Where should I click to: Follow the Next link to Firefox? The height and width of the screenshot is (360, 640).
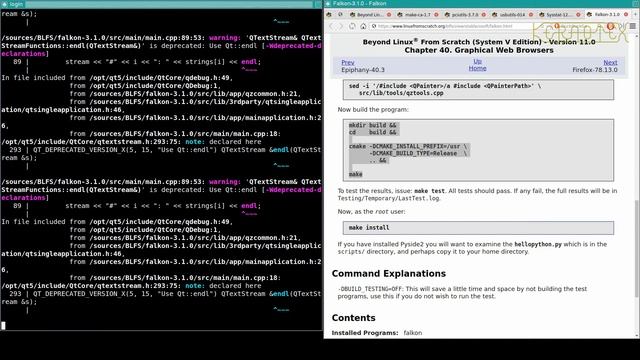tap(610, 62)
